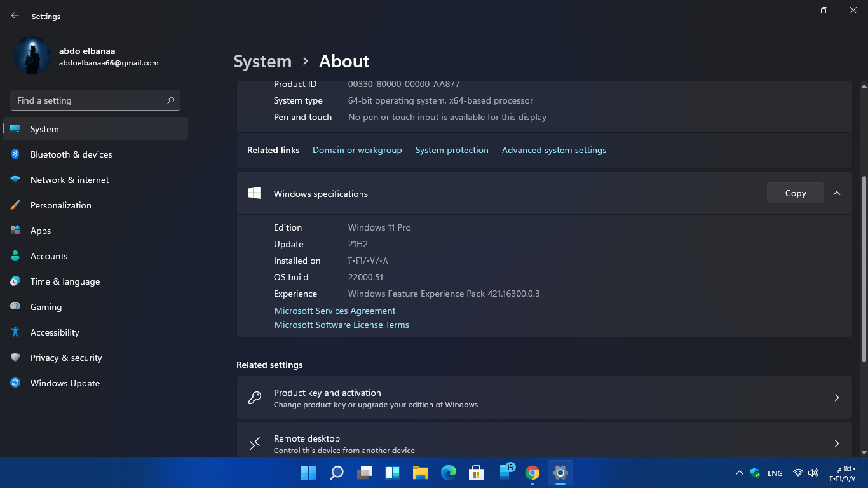This screenshot has height=488, width=868.
Task: Click the Find a setting search box
Action: click(95, 100)
